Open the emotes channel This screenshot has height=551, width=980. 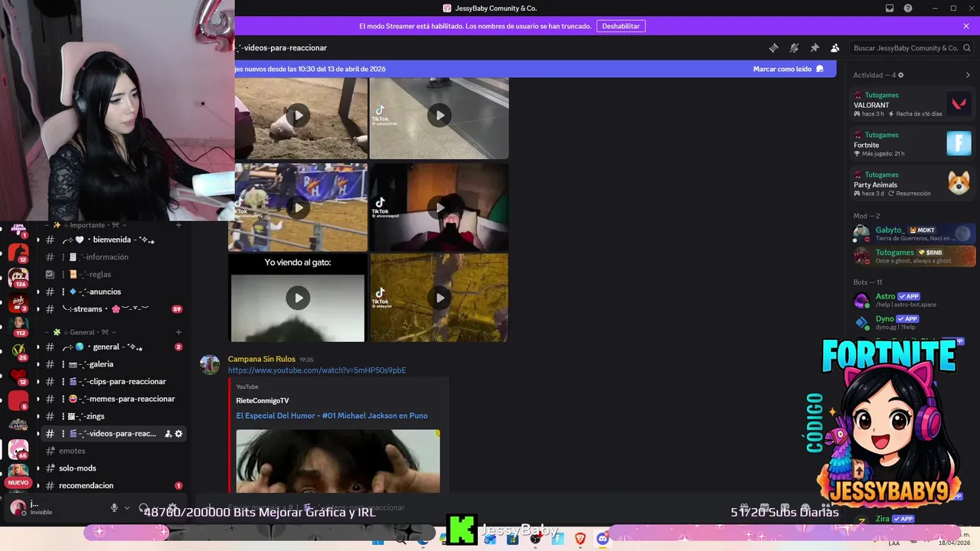[113, 451]
